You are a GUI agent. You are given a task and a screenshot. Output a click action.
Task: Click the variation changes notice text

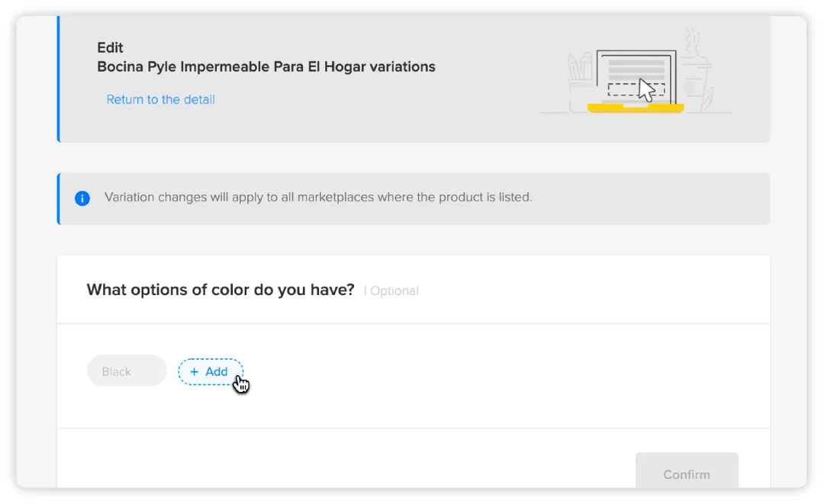[x=317, y=197]
